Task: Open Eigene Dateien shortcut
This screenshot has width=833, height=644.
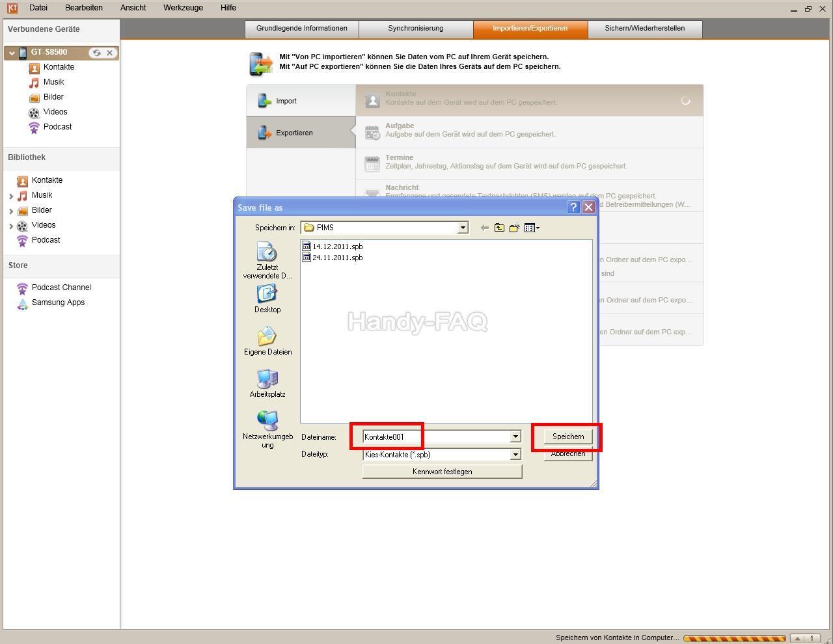Action: (267, 341)
